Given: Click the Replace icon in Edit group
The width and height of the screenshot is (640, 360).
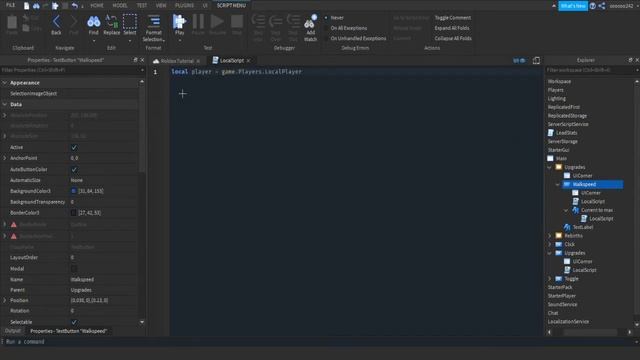Looking at the screenshot, I should [111, 22].
